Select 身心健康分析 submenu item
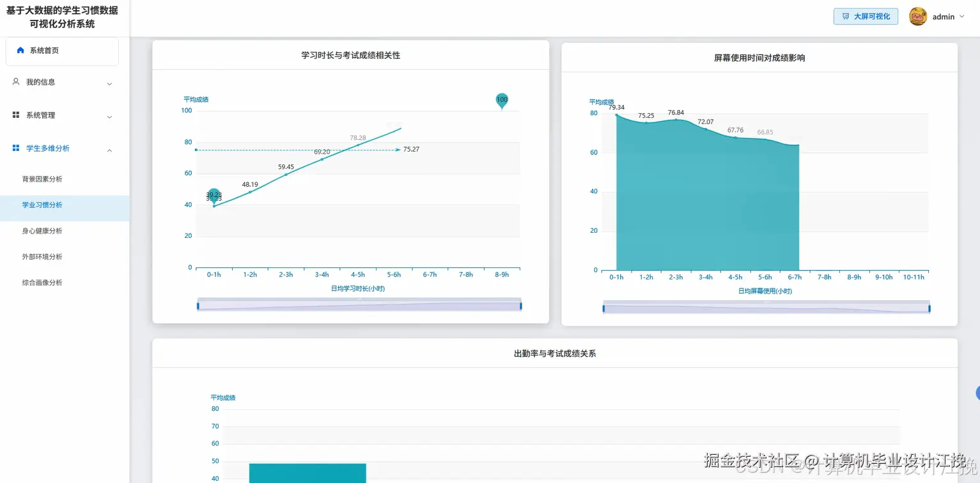 tap(42, 231)
